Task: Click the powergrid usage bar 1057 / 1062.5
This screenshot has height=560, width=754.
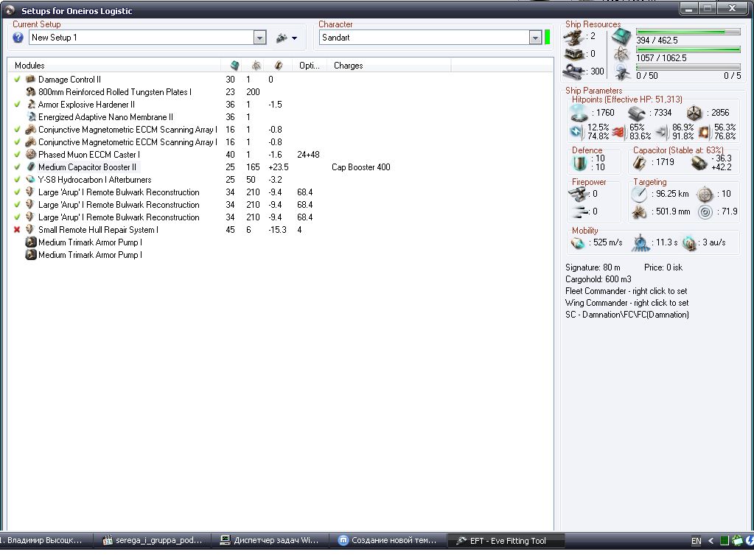Action: (688, 49)
